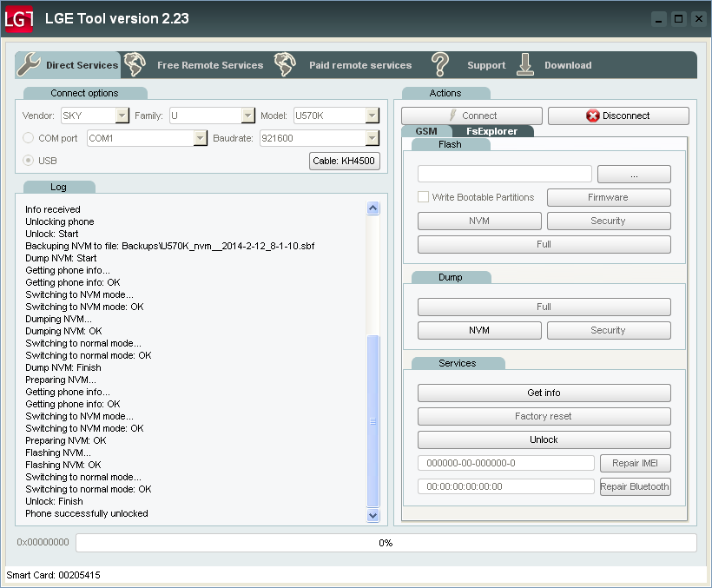Click the red X icon on Disconnect
Screen dimensions: 712x588
tap(592, 116)
